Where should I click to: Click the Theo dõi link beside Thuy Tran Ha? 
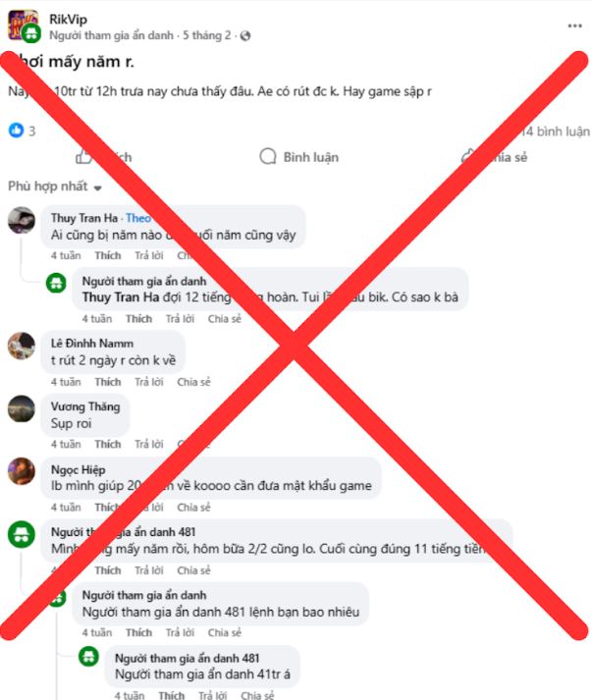[x=138, y=218]
